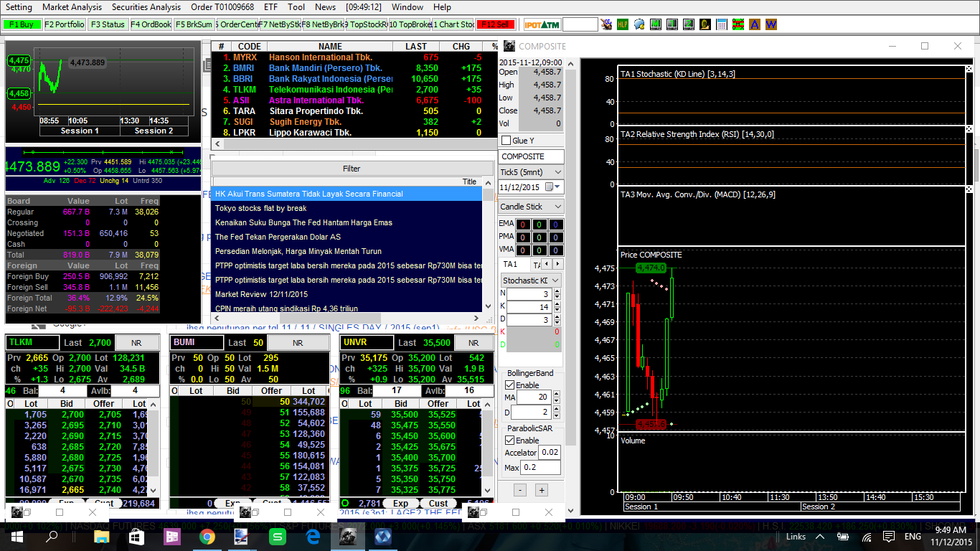Screen dimensions: 980x551
Task: Open the IPOT ATM toolbar button
Action: 542,24
